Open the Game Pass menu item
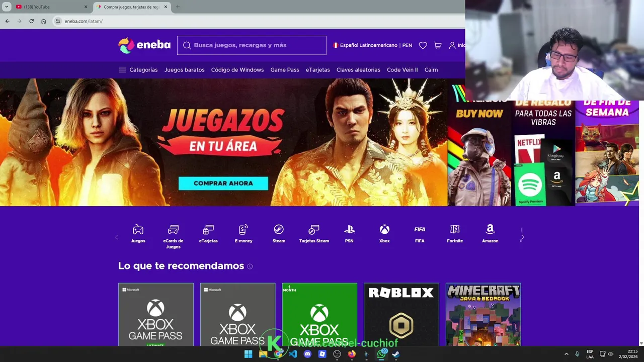The height and width of the screenshot is (362, 644). coord(285,70)
